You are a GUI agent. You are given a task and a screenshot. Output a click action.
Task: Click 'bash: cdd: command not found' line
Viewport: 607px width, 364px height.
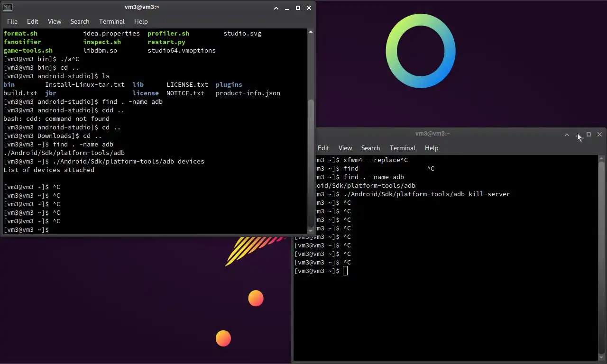tap(56, 118)
